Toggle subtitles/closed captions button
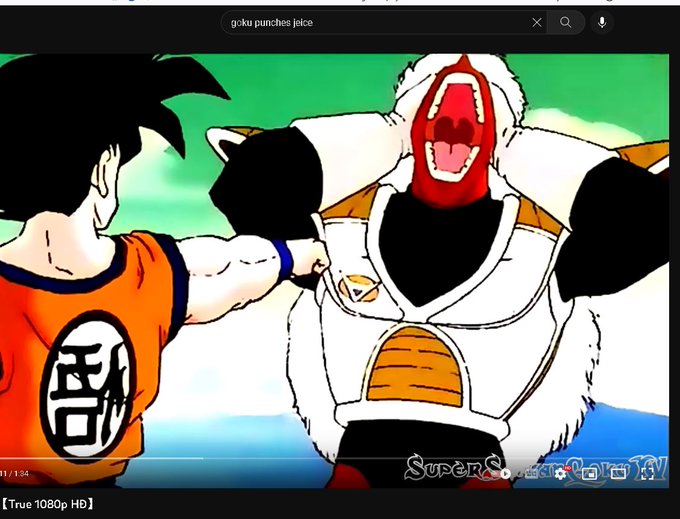This screenshot has height=519, width=680. coord(532,473)
